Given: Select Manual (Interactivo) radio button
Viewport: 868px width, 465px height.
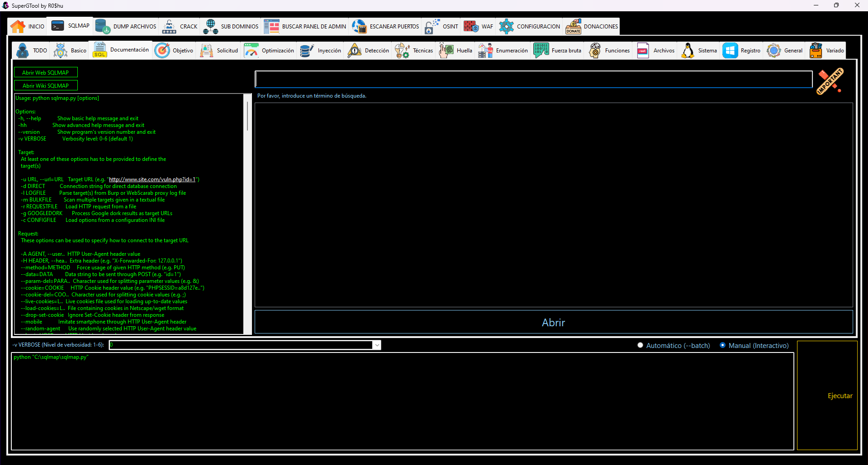Looking at the screenshot, I should (722, 345).
